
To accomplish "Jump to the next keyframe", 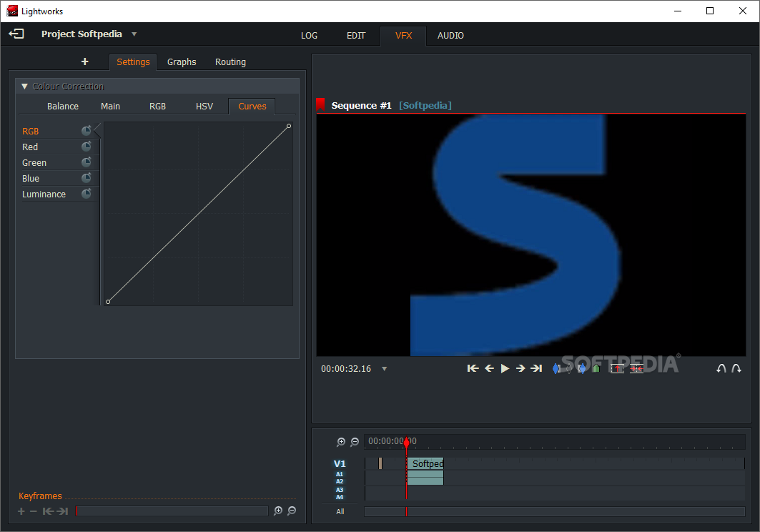I will 62,511.
